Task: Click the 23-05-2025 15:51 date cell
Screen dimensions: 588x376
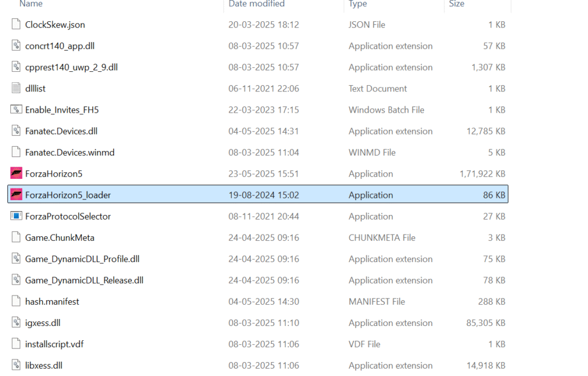Action: pos(264,174)
